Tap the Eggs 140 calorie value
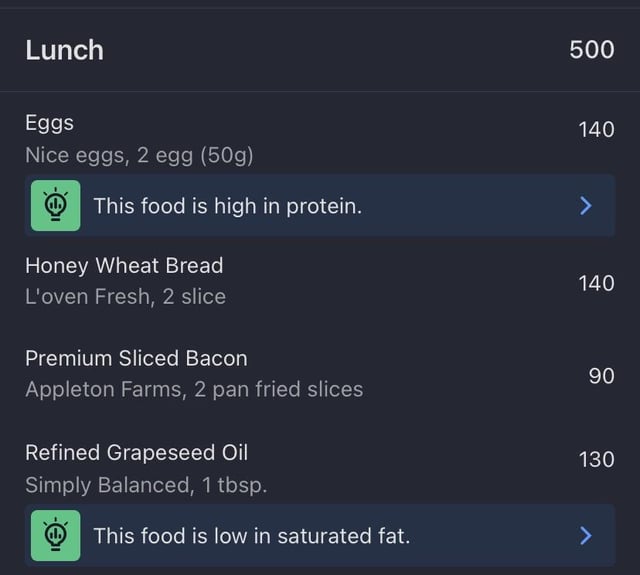The image size is (640, 575). [x=596, y=130]
